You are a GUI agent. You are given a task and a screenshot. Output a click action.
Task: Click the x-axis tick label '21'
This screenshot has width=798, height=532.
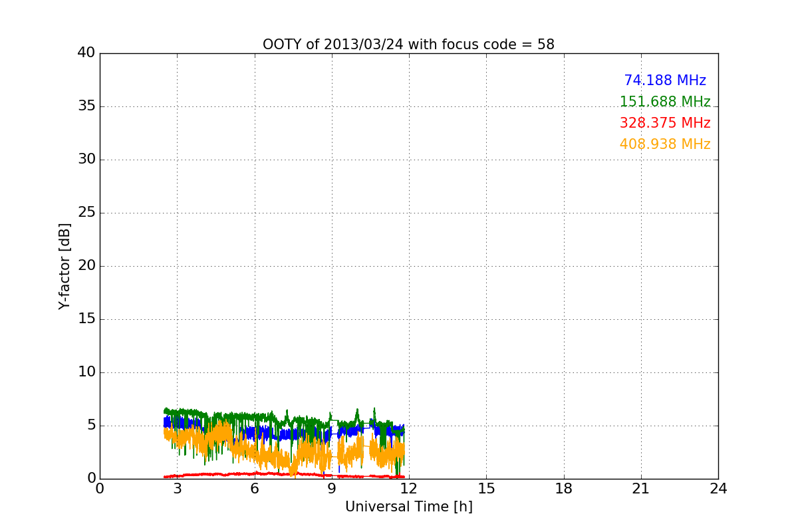[x=641, y=489]
